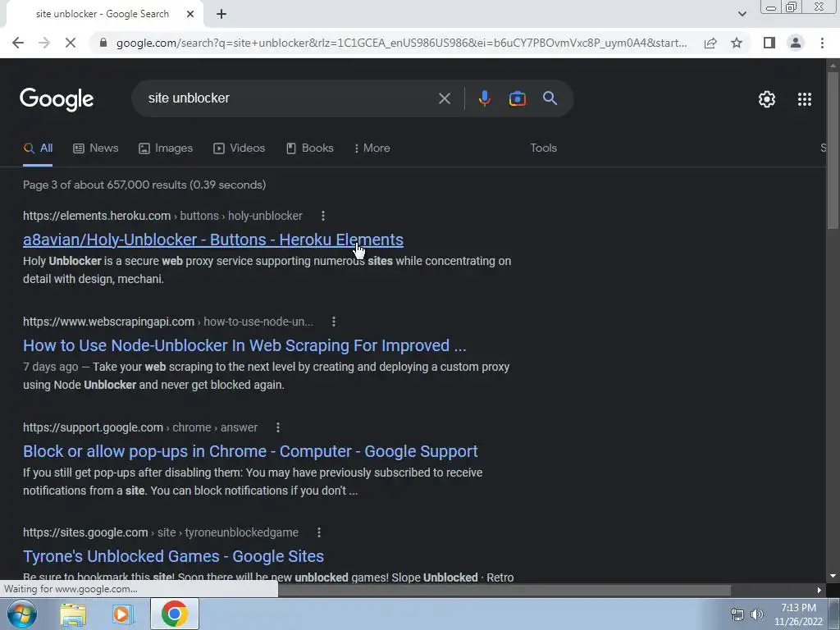The image size is (840, 630).
Task: Open Tyrone's Unblocked Games Google Sites
Action: click(x=173, y=557)
